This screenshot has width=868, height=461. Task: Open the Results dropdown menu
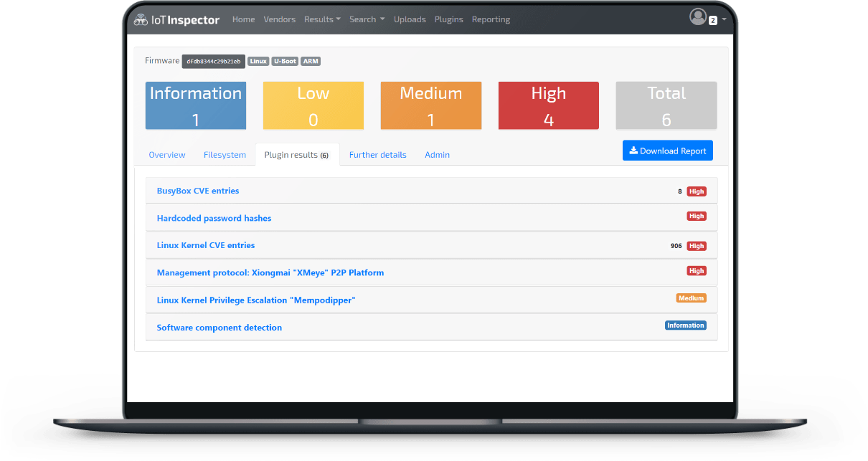point(322,19)
